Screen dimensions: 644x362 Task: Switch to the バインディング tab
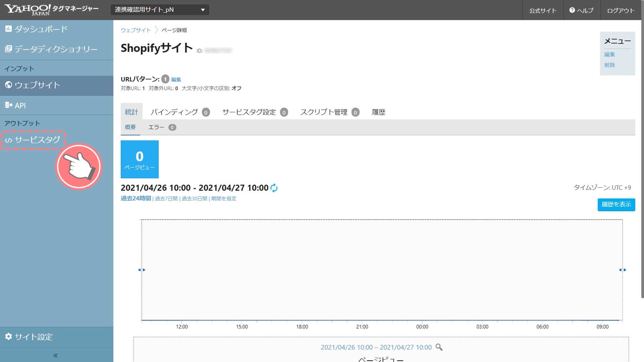[180, 112]
